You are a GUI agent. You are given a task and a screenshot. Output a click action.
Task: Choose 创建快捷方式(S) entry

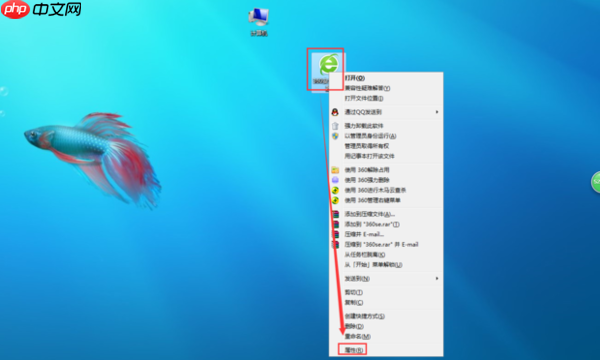pos(365,316)
